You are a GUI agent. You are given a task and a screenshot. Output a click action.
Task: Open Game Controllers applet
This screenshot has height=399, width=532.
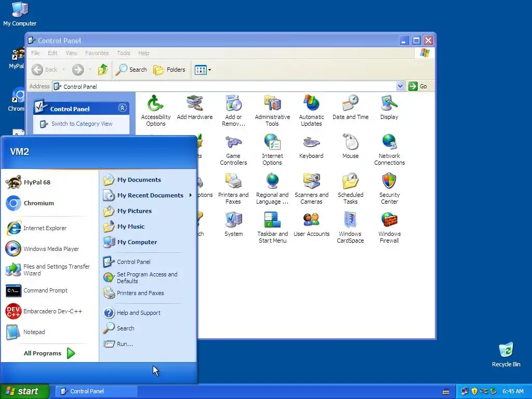pos(233,150)
